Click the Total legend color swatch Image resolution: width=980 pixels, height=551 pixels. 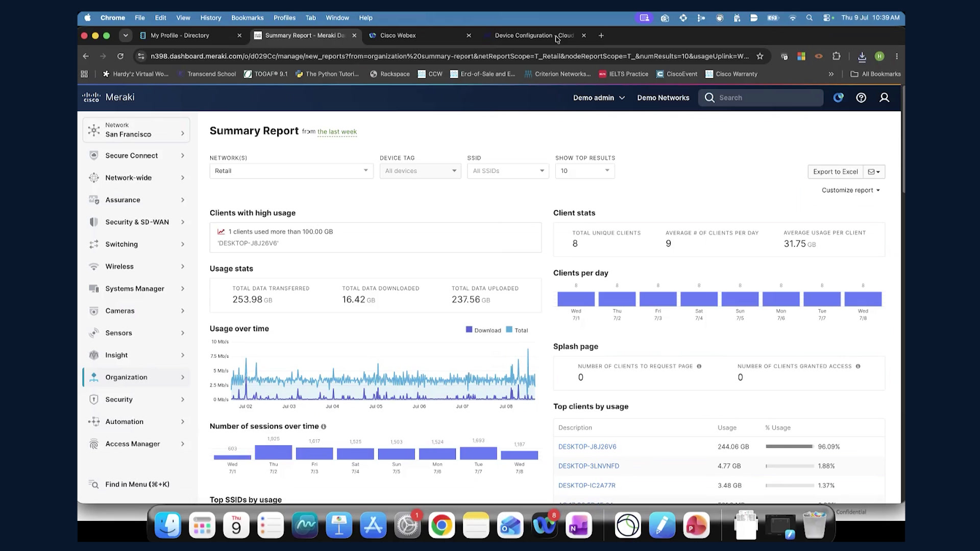coord(509,330)
